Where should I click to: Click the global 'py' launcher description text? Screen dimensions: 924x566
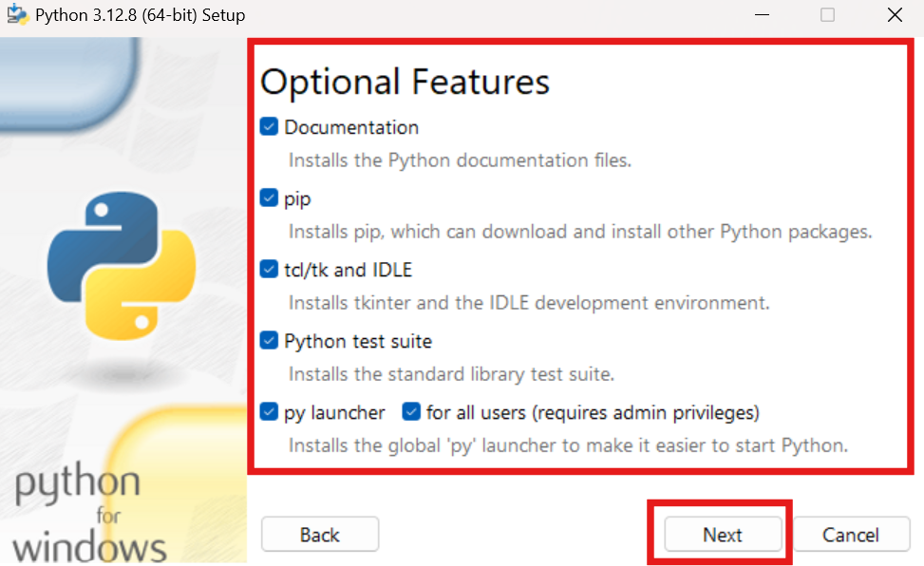coord(567,445)
